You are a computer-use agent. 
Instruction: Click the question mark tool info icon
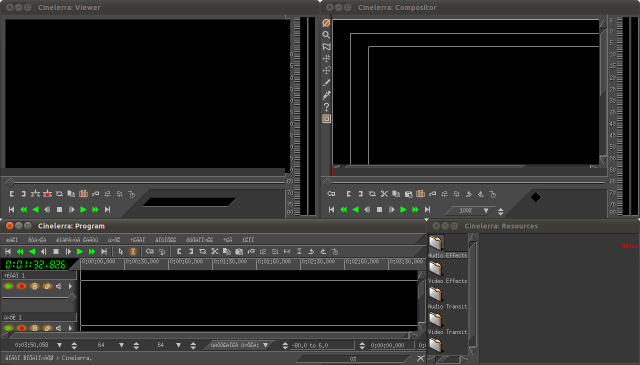click(x=326, y=107)
